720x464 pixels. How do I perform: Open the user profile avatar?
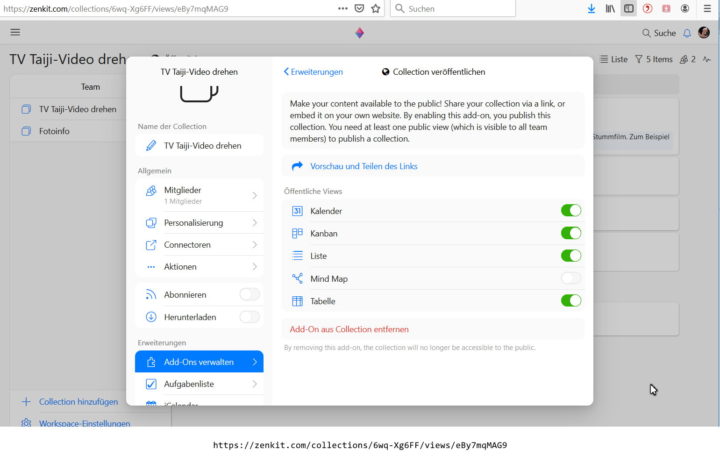(703, 33)
